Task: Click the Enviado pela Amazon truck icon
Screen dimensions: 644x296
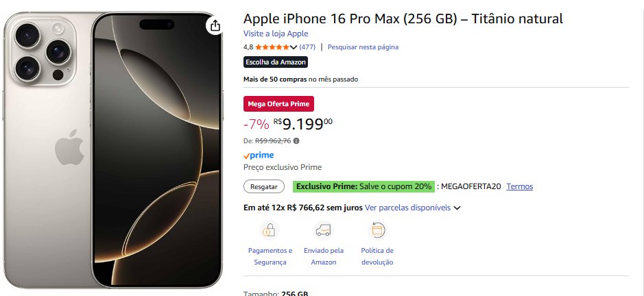Action: (x=323, y=230)
